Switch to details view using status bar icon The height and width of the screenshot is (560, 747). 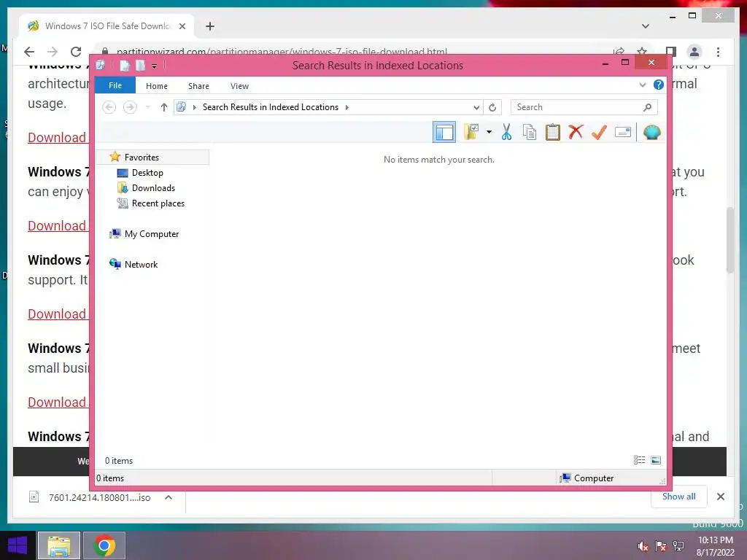[639, 459]
